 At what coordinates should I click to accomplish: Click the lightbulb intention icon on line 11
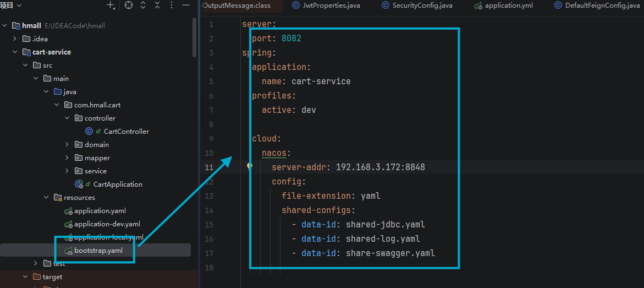249,167
